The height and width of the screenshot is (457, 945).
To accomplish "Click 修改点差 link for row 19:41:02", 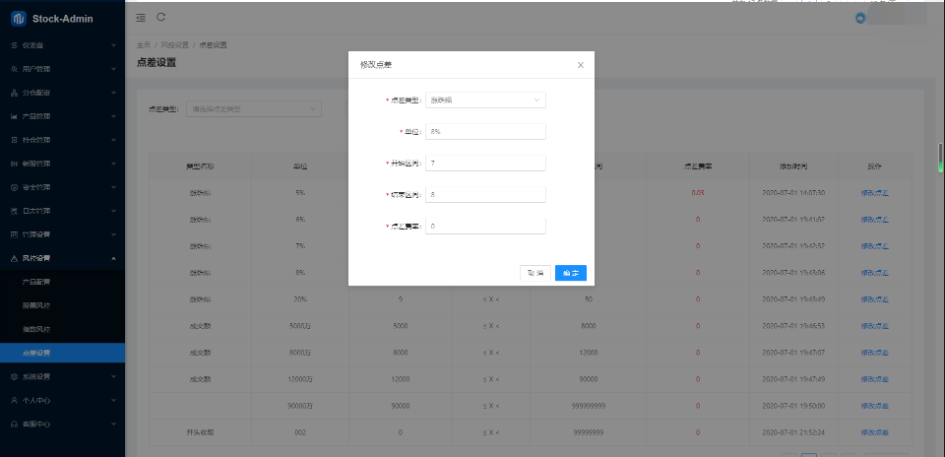I will click(874, 219).
